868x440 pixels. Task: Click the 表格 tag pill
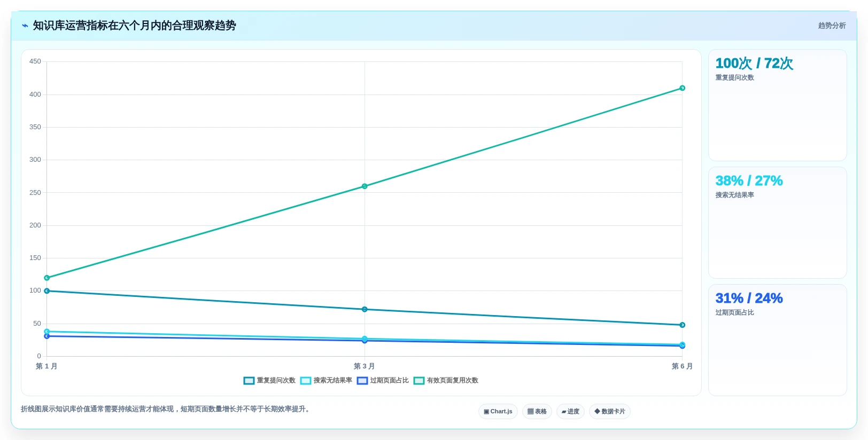[x=537, y=411]
